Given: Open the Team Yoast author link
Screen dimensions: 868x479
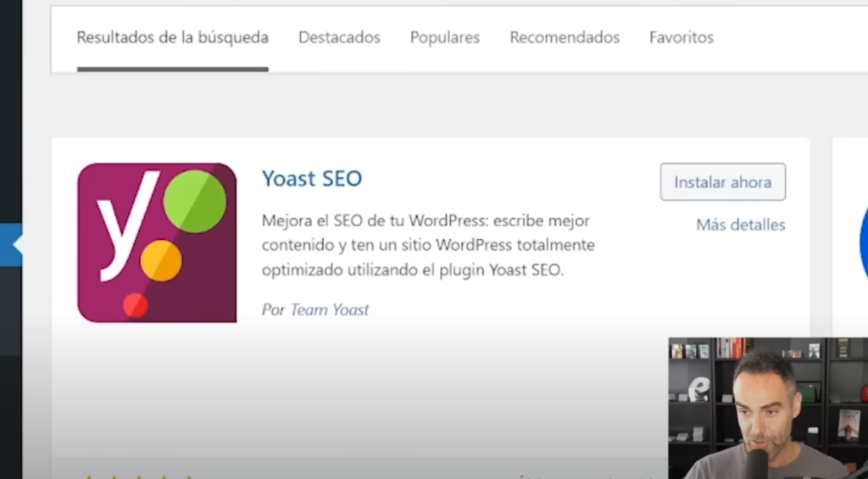Looking at the screenshot, I should pyautogui.click(x=330, y=309).
